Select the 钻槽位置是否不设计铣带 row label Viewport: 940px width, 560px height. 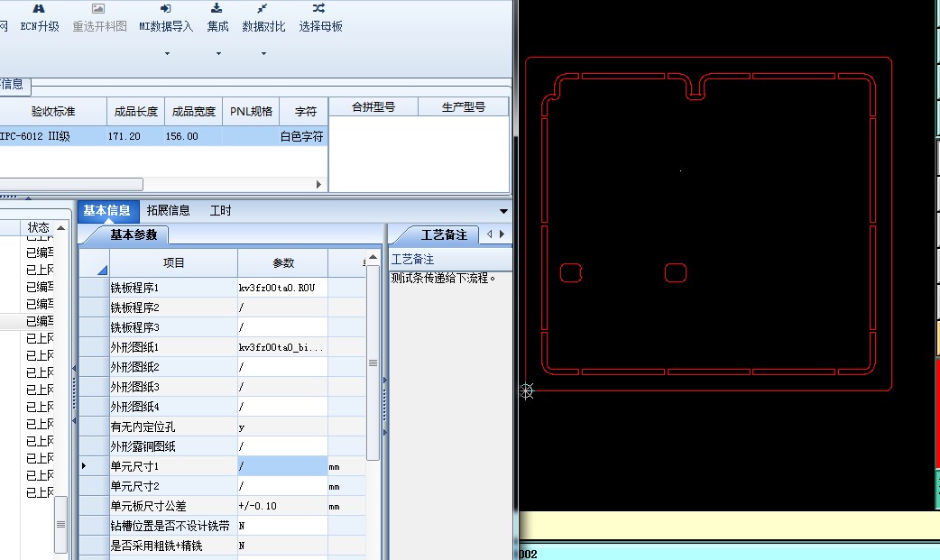coord(174,526)
